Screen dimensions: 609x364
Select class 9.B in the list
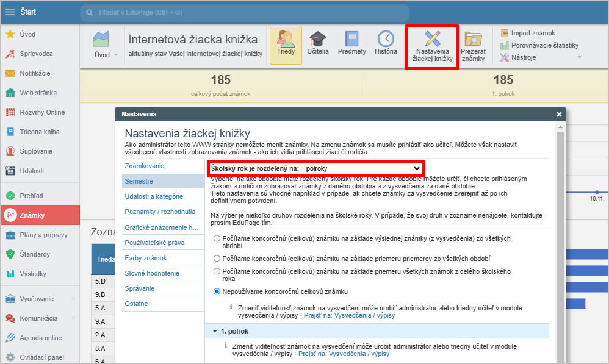(x=101, y=294)
